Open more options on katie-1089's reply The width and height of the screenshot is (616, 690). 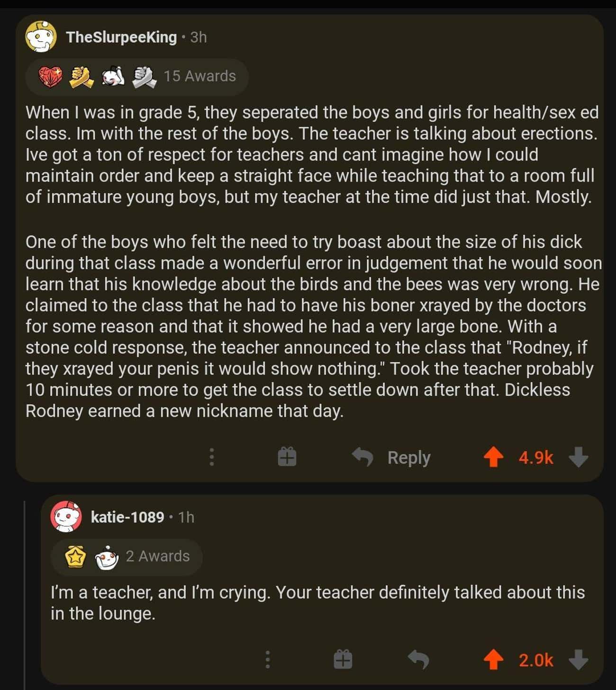267,659
